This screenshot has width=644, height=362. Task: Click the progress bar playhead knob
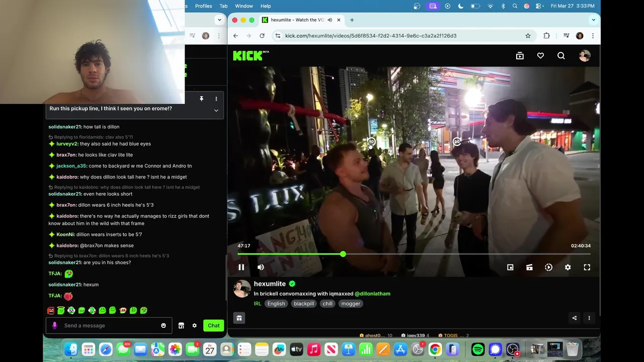(343, 254)
